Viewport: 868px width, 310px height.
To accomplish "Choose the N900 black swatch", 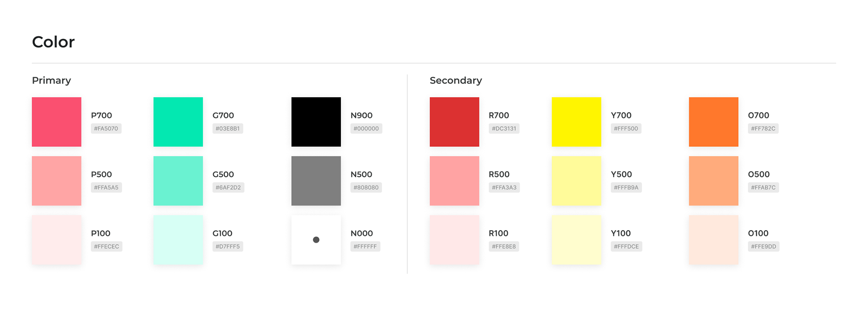I will click(316, 122).
